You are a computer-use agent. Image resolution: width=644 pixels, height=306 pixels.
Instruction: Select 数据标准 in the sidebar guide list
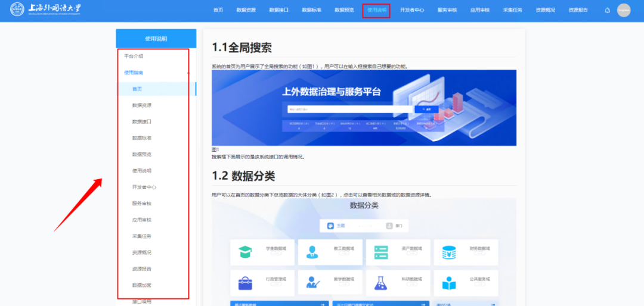point(142,138)
